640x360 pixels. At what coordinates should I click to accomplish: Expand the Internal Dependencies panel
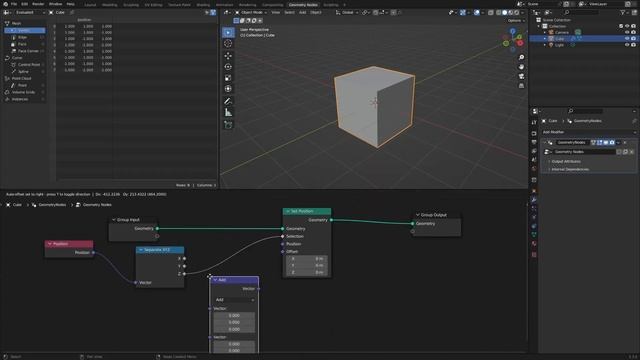tap(570, 169)
